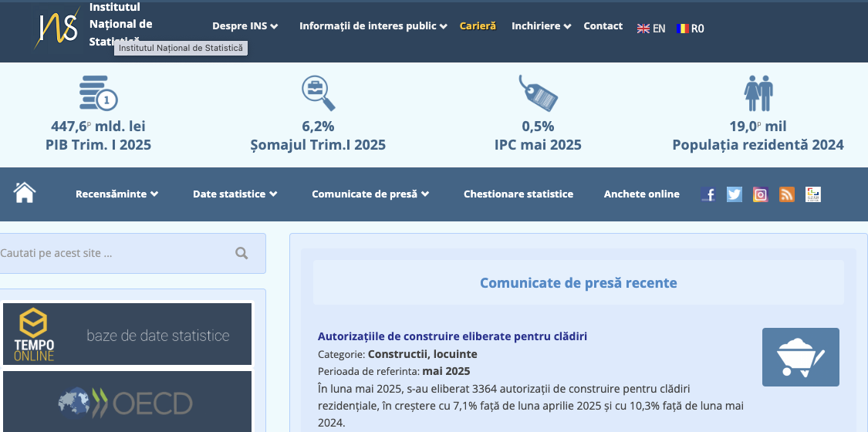Click the briefcase magnifier icon for Șomajul

(x=319, y=93)
